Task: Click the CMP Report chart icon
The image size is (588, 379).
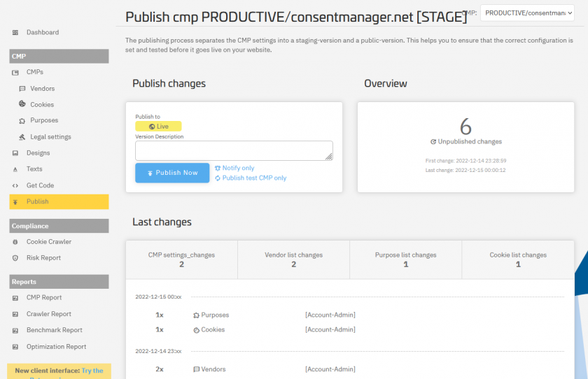Action: click(x=15, y=298)
